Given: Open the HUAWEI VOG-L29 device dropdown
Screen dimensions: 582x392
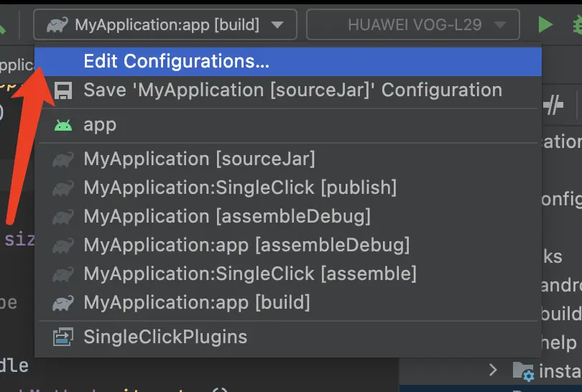Looking at the screenshot, I should click(413, 25).
